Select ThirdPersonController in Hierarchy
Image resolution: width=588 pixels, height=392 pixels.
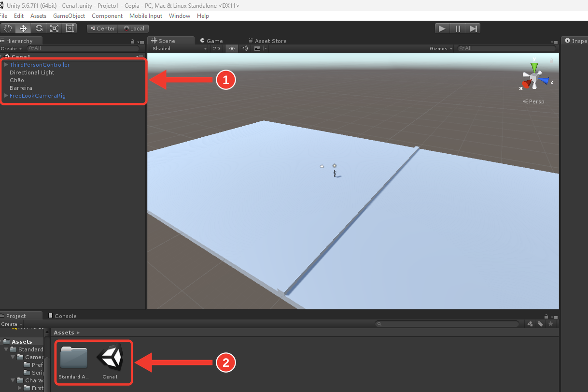click(x=40, y=65)
